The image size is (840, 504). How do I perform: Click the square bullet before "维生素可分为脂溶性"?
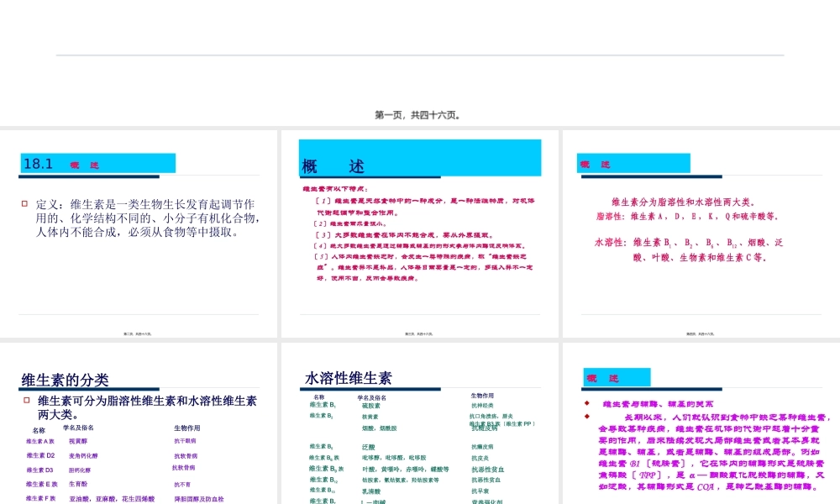pyautogui.click(x=27, y=402)
